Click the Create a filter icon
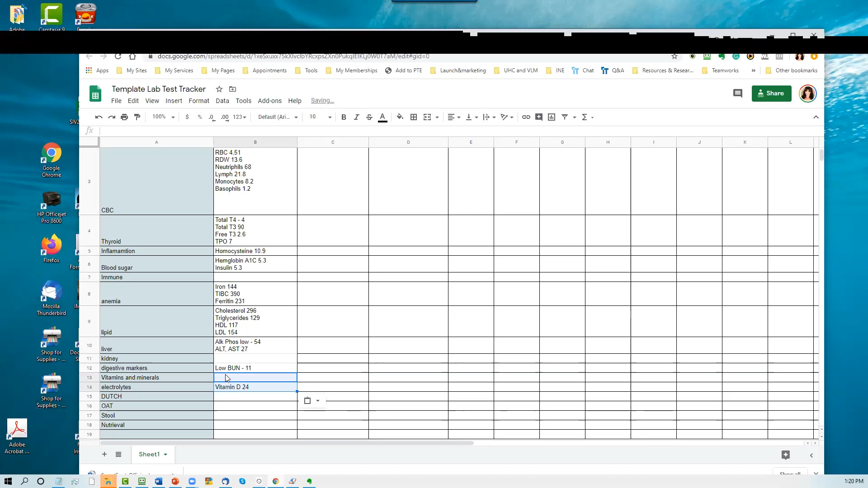 [x=565, y=117]
